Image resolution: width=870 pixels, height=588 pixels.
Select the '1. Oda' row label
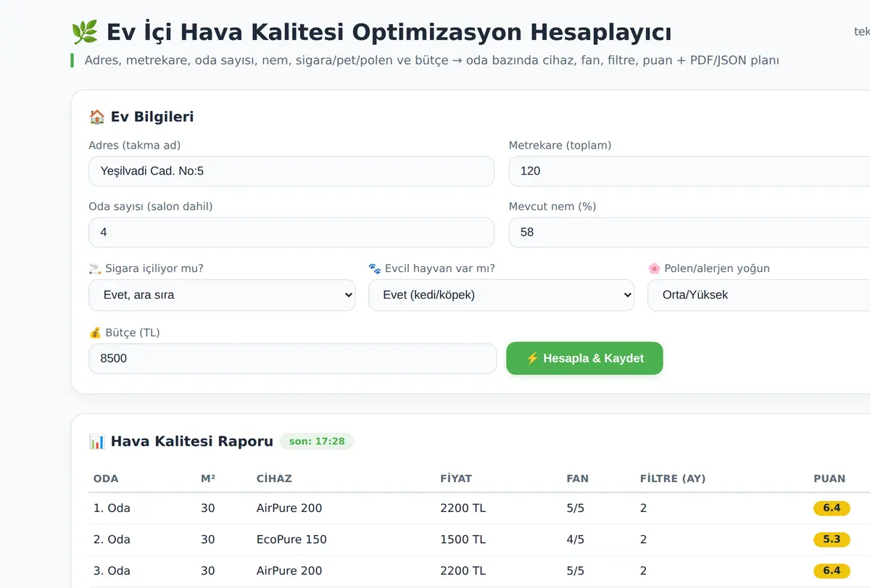pyautogui.click(x=112, y=508)
